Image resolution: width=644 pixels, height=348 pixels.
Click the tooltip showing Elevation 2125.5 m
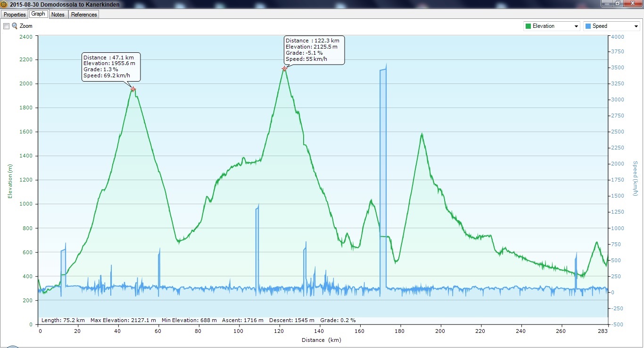[314, 50]
